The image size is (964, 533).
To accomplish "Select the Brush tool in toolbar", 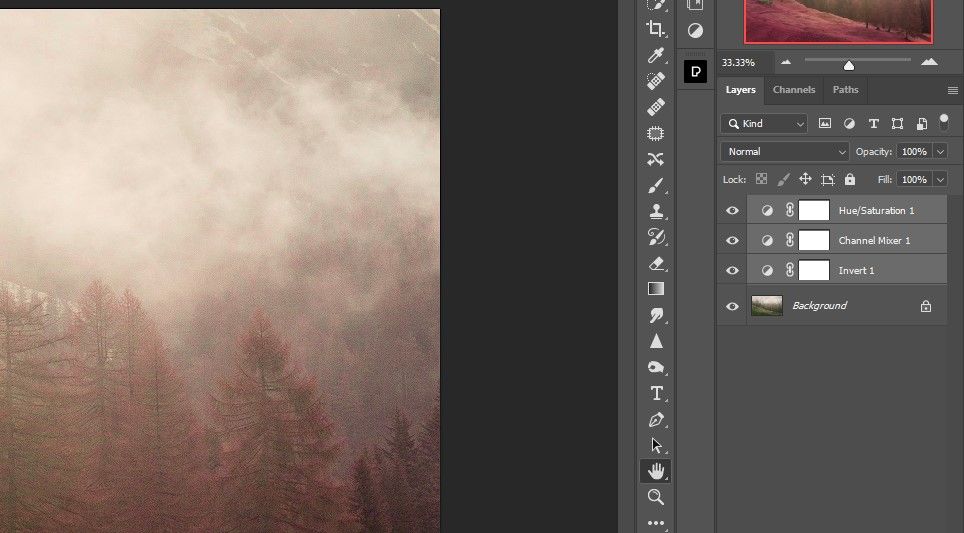I will pyautogui.click(x=655, y=186).
